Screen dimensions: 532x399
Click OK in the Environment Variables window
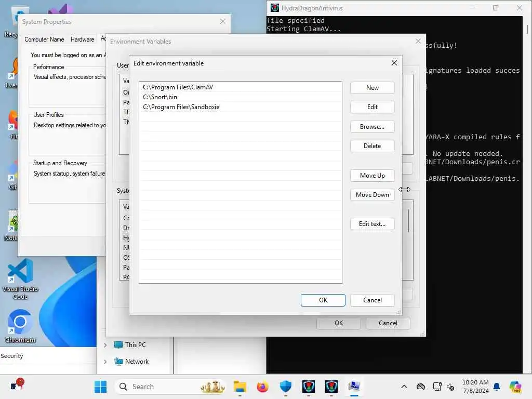click(339, 323)
